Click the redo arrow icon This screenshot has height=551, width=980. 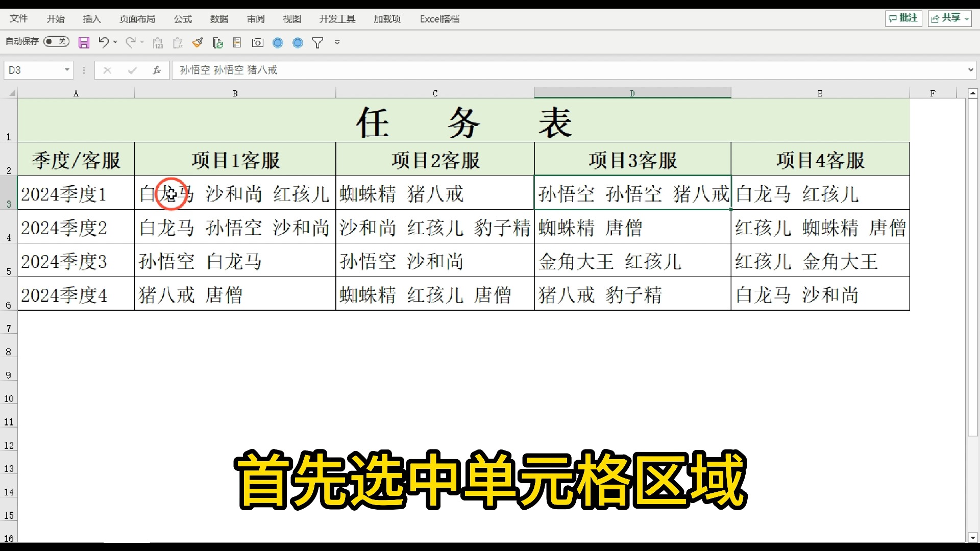[x=131, y=42]
